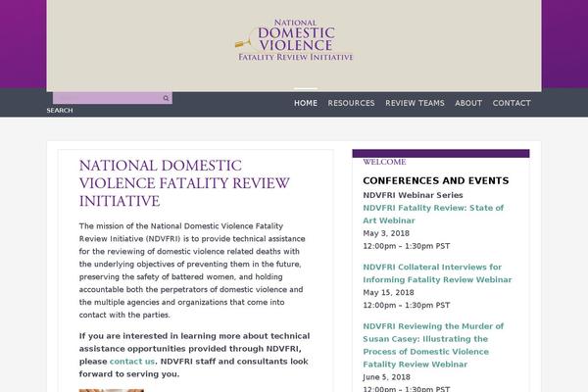Click the page title 'National Domestic Violence Fatality Review Initiative'
The height and width of the screenshot is (392, 588).
click(184, 183)
